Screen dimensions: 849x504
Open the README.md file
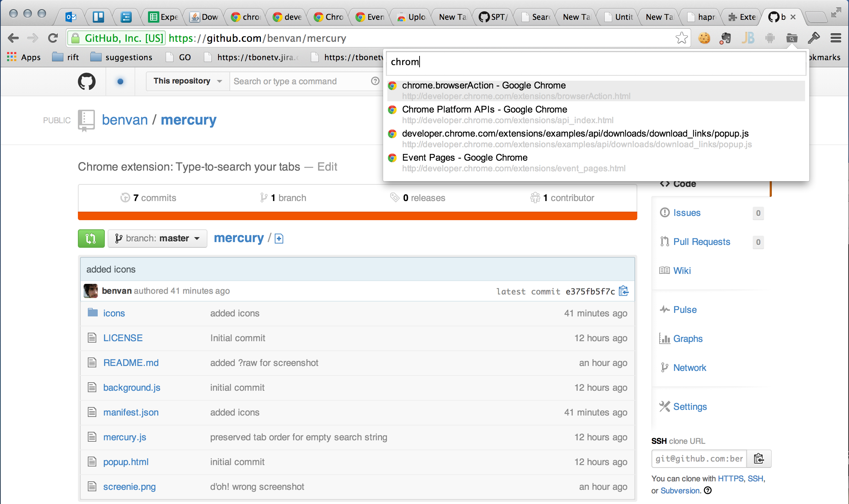[x=131, y=363]
